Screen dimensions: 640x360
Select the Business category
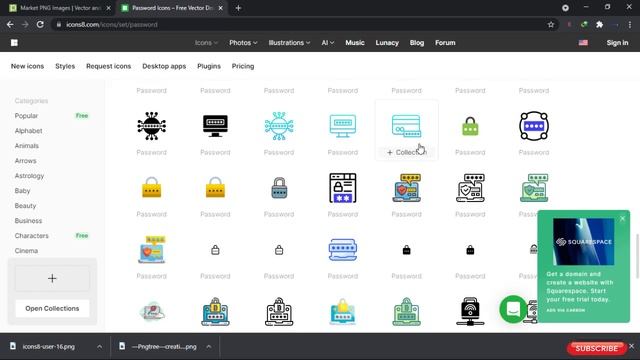tap(28, 221)
